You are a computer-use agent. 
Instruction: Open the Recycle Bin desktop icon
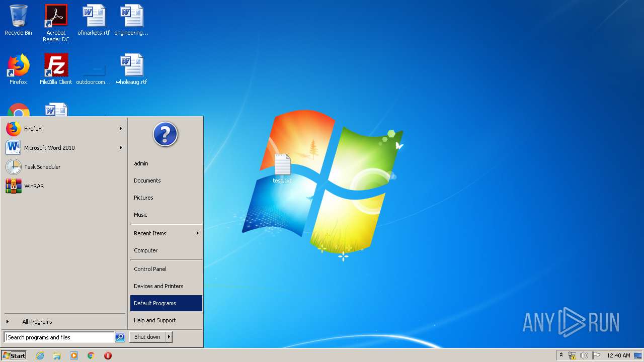pyautogui.click(x=18, y=21)
